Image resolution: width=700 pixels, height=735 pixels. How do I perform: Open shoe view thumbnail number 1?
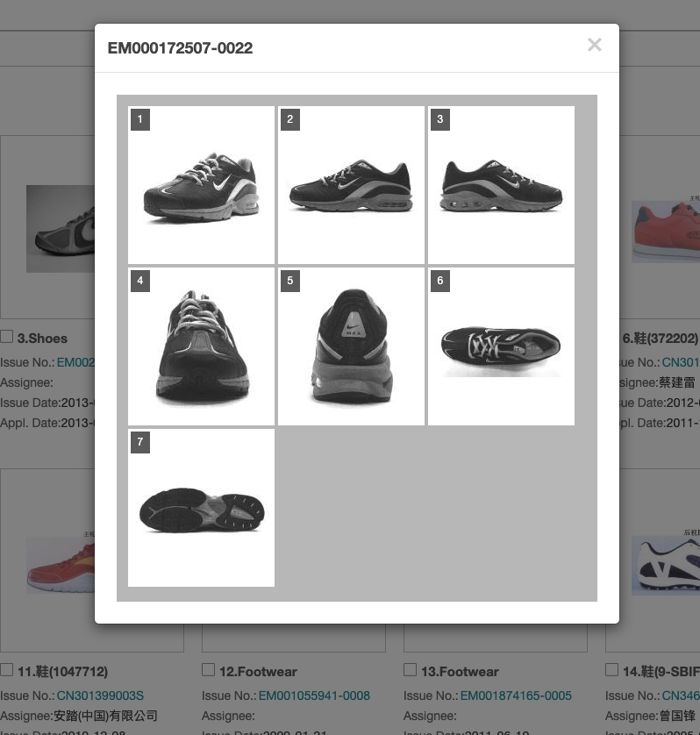coord(201,185)
